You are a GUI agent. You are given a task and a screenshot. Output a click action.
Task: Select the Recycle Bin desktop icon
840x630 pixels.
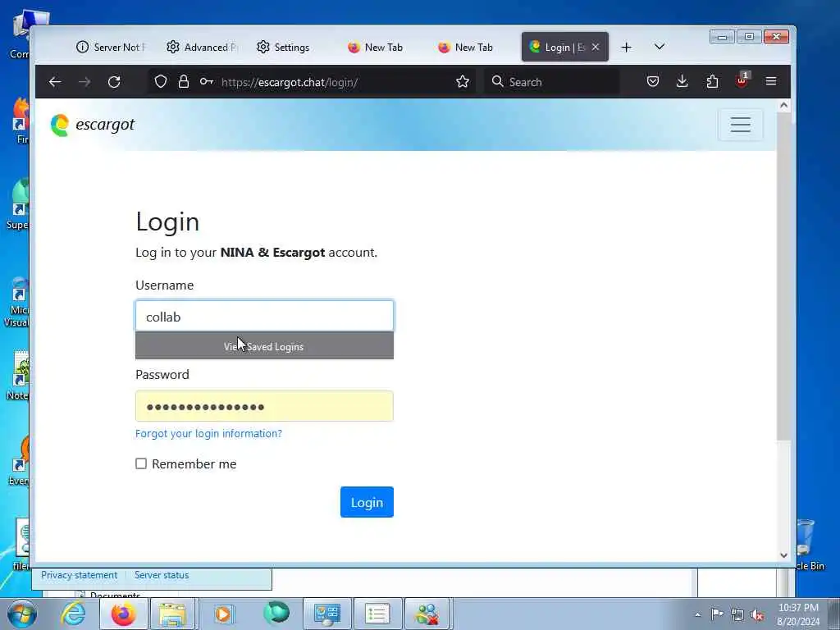(810, 545)
